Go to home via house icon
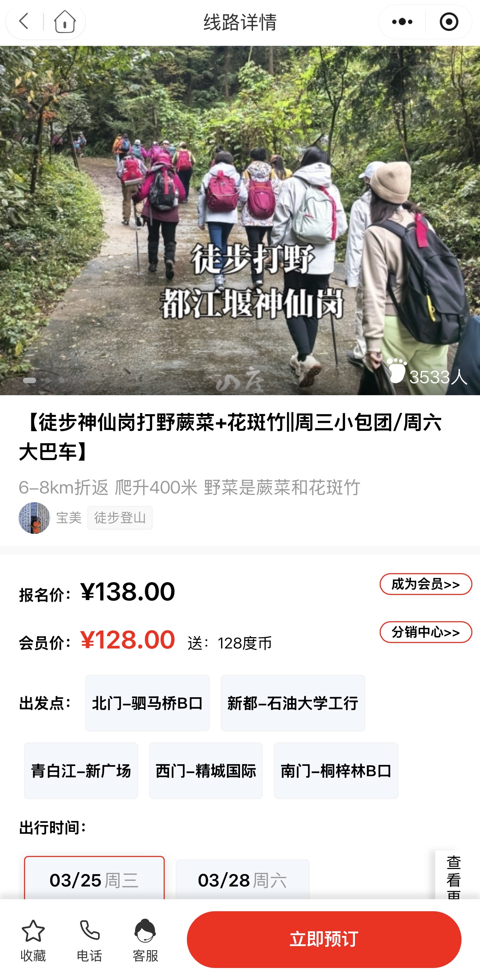 (65, 21)
